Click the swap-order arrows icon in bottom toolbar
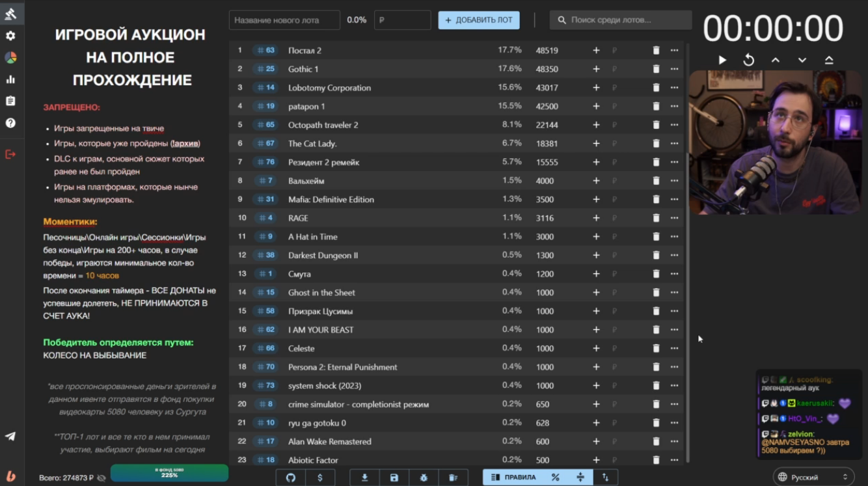868x486 pixels. [x=605, y=478]
